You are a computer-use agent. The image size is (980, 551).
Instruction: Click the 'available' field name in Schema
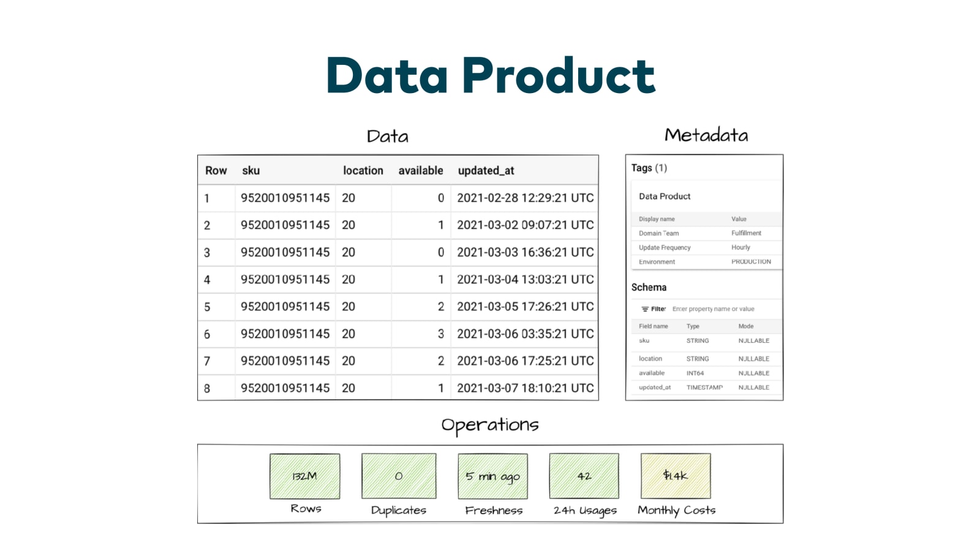(652, 373)
